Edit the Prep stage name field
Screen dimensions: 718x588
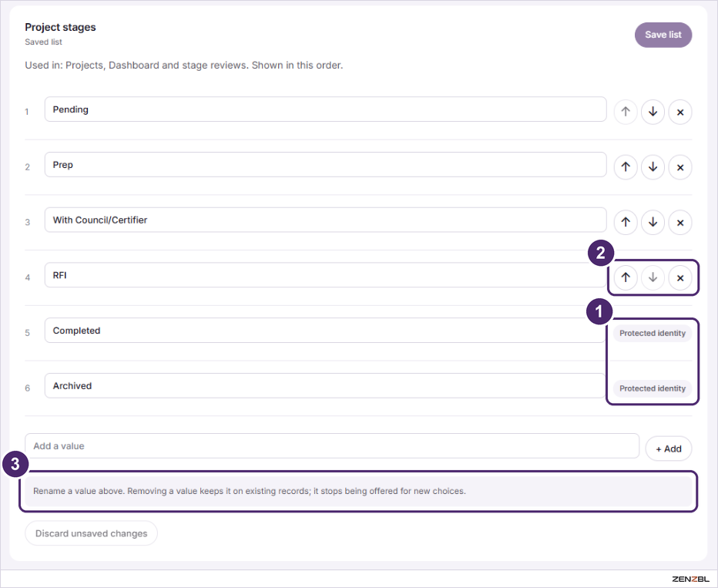tap(326, 165)
